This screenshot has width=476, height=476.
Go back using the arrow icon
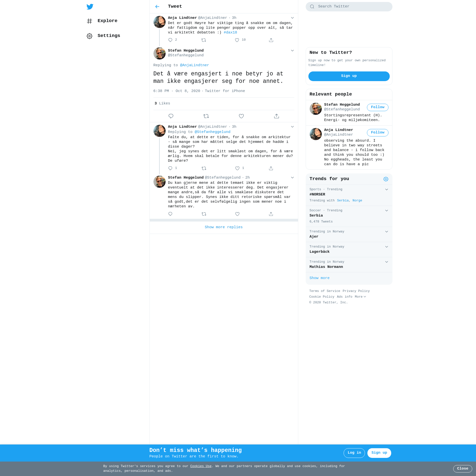pyautogui.click(x=157, y=7)
